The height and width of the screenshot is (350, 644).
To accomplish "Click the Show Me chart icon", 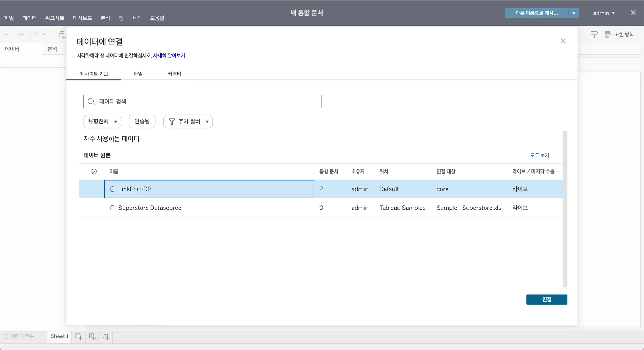I will point(608,35).
